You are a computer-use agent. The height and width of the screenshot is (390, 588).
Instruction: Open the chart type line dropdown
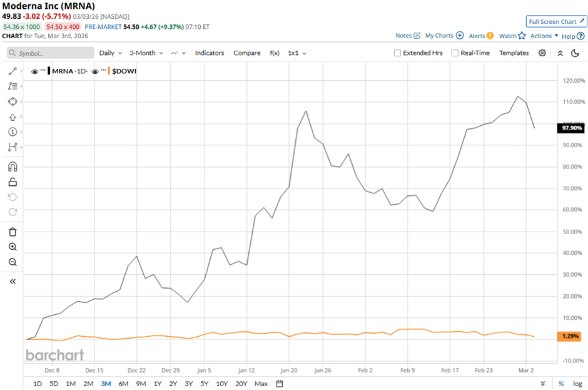pos(178,53)
